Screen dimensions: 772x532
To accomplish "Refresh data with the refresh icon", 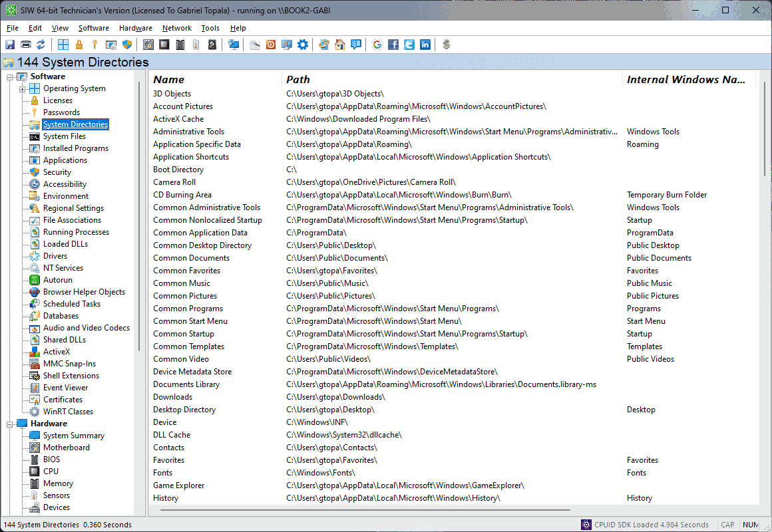I will [41, 44].
